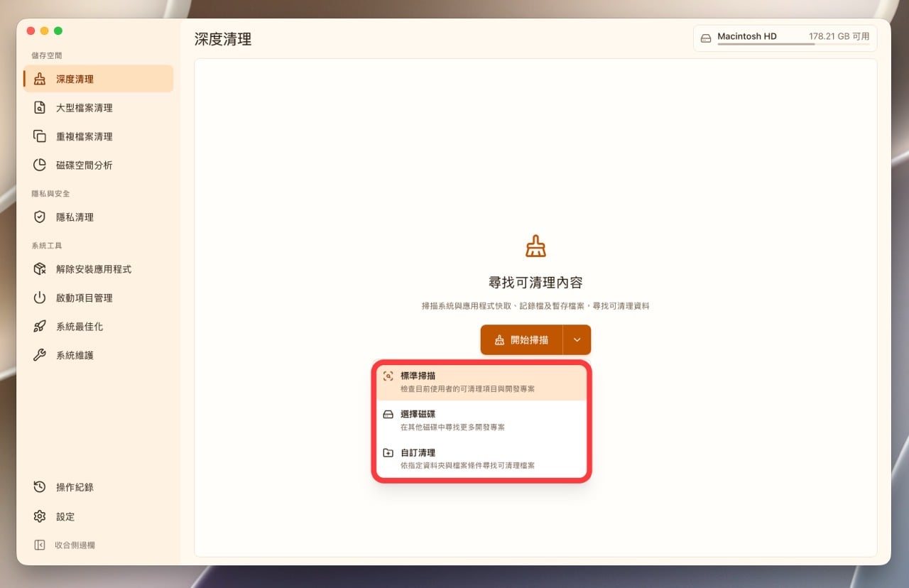
Task: Select the 重複檔案清理 sidebar label
Action: coord(85,136)
